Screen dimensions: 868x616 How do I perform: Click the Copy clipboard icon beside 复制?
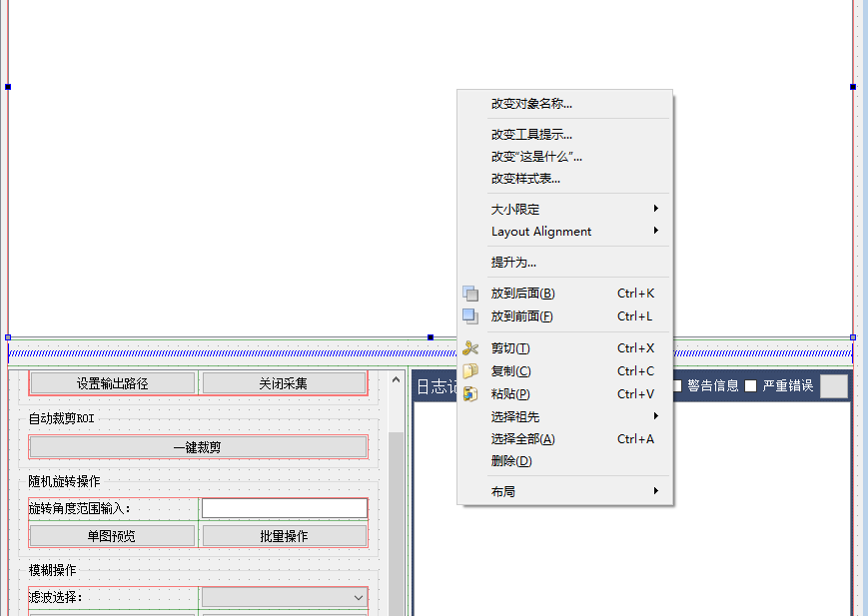click(x=471, y=370)
